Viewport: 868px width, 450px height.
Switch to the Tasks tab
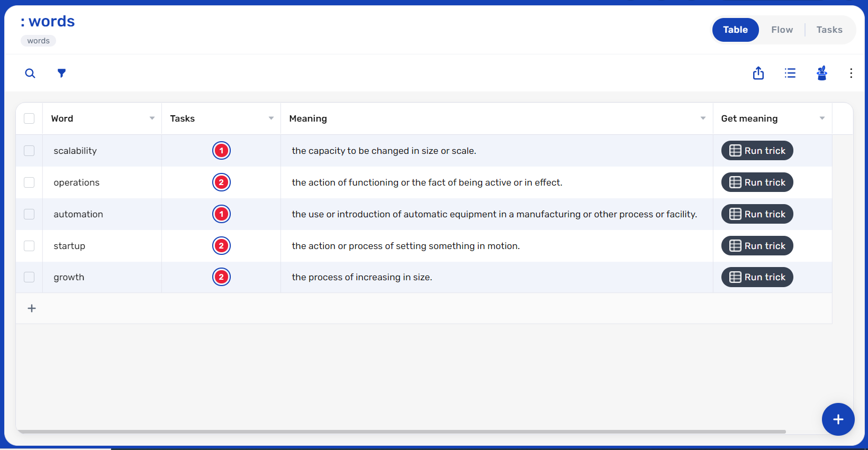pyautogui.click(x=829, y=30)
